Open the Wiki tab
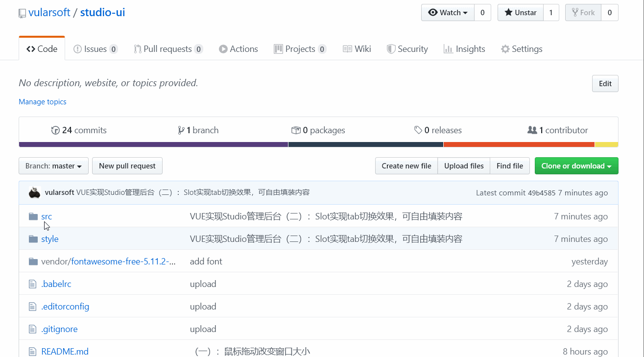This screenshot has width=644, height=357. click(x=357, y=49)
